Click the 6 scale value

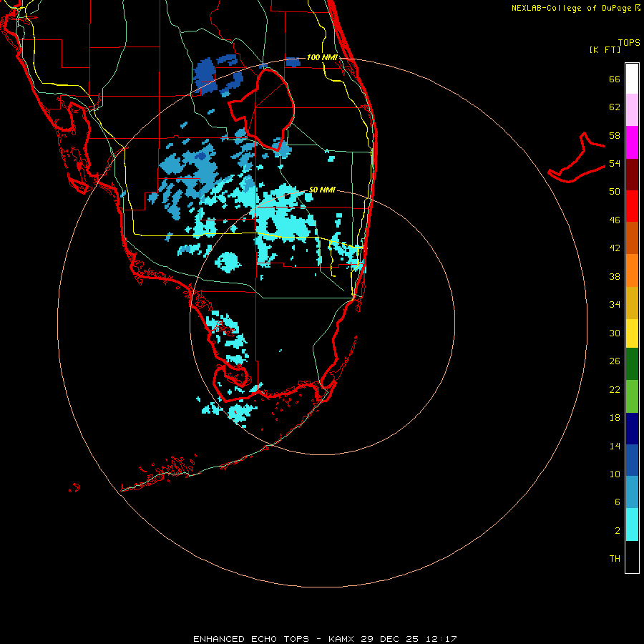click(x=618, y=502)
